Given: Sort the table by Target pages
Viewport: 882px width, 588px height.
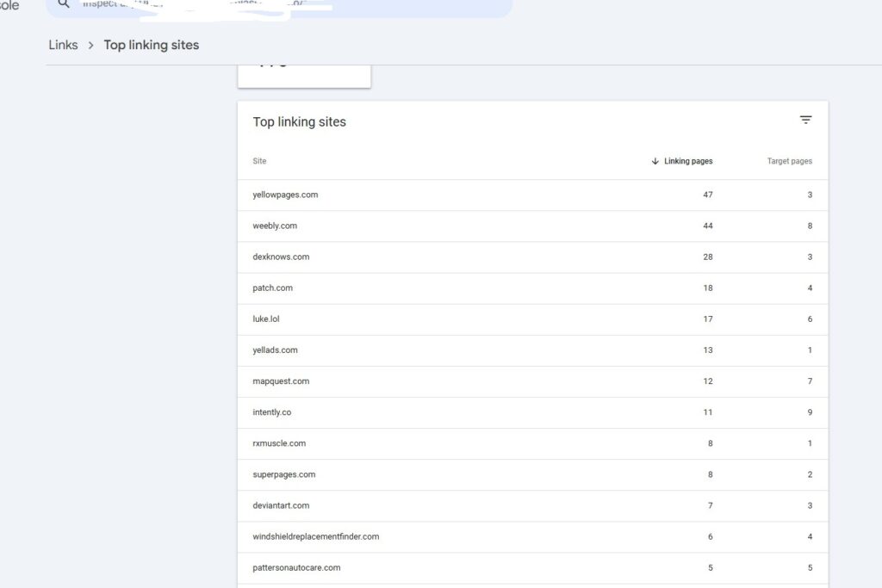Looking at the screenshot, I should click(x=789, y=161).
